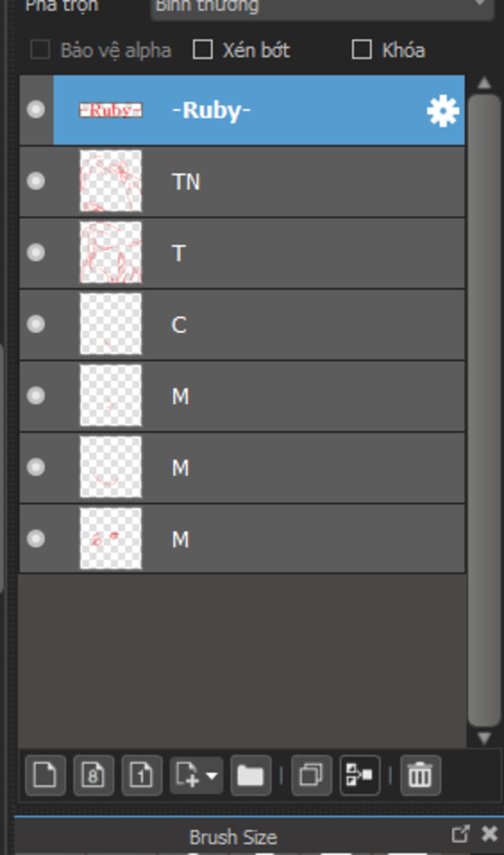Open the Pha trộn blend mode dropdown
504x855 pixels.
(322, 7)
